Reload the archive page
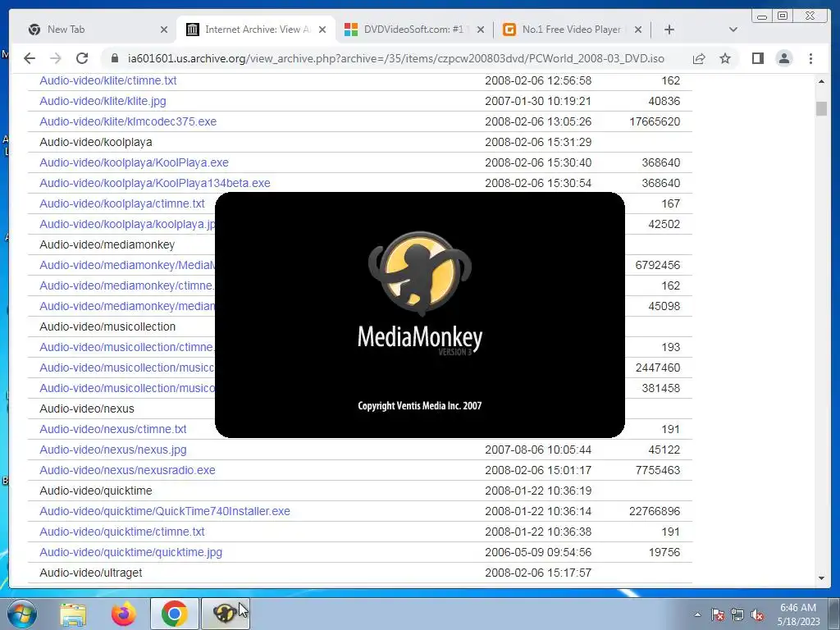 click(x=82, y=58)
